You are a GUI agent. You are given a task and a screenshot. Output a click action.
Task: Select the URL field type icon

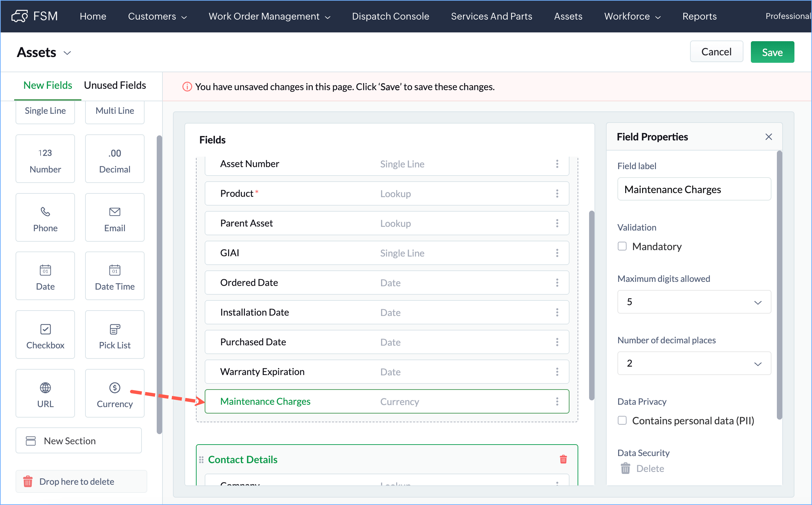coord(45,388)
